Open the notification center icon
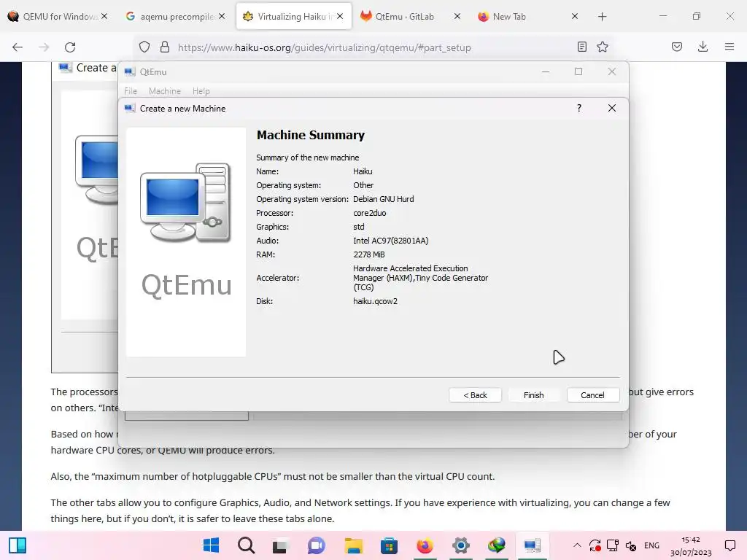The image size is (747, 560). 729,545
